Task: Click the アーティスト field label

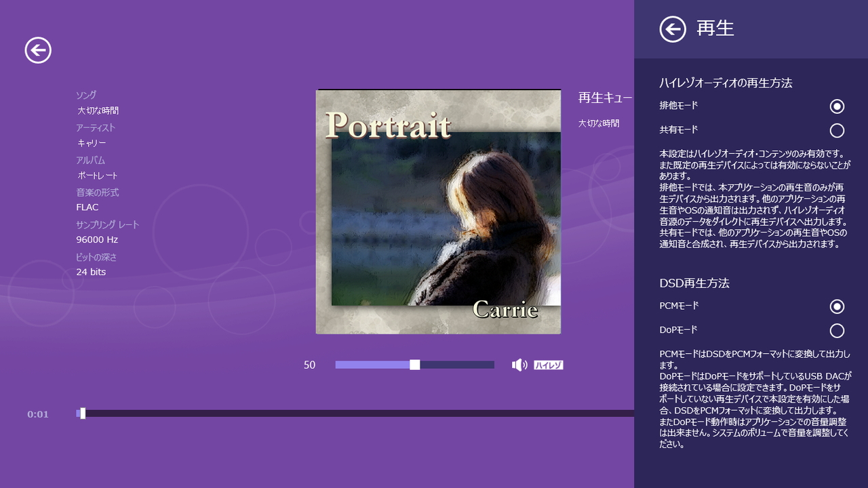Action: (x=96, y=127)
